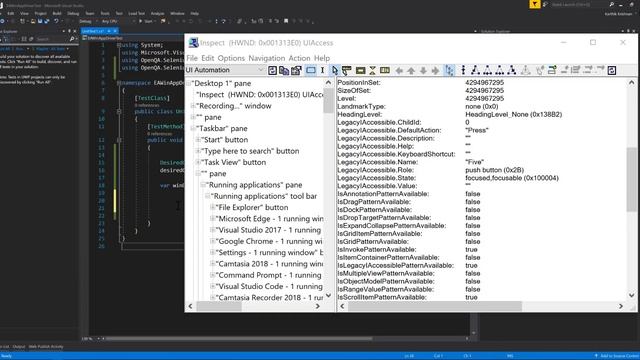Screen dimensions: 640x360
Task: Open the Navigation menu in Inspect
Action: 267,58
